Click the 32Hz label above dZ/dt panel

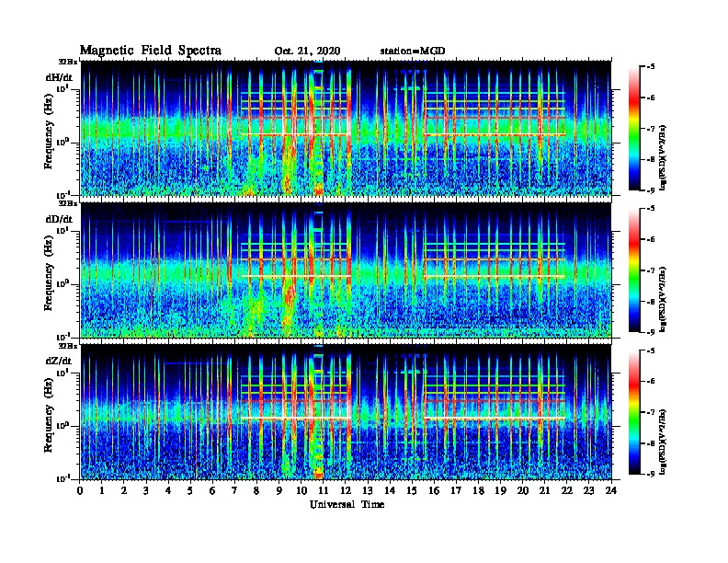point(67,346)
